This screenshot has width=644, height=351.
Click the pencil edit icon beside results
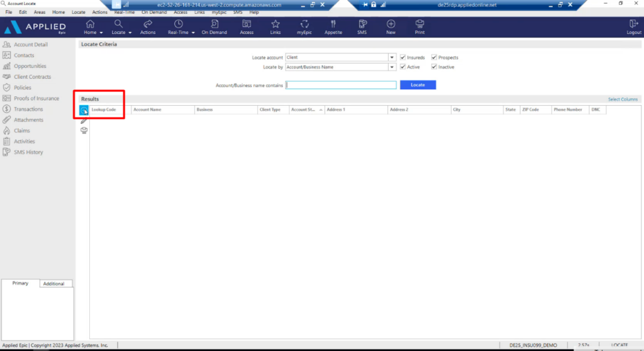click(x=84, y=121)
